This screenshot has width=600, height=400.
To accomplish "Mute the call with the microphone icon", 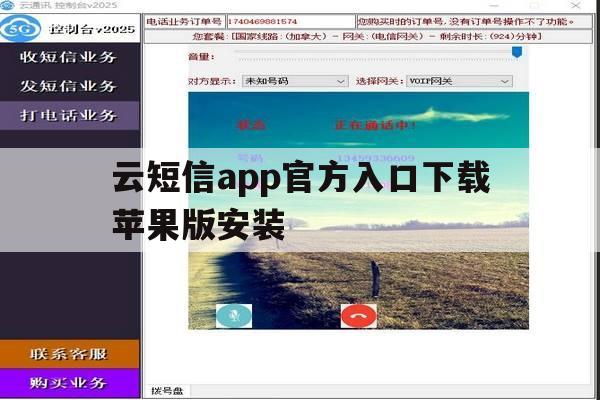I will point(234,316).
